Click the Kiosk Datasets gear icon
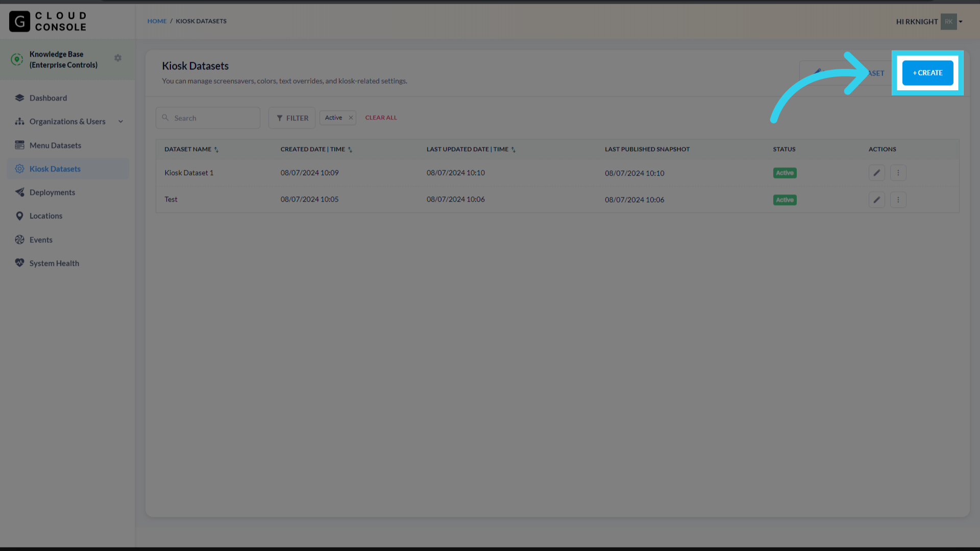980x551 pixels. [19, 169]
